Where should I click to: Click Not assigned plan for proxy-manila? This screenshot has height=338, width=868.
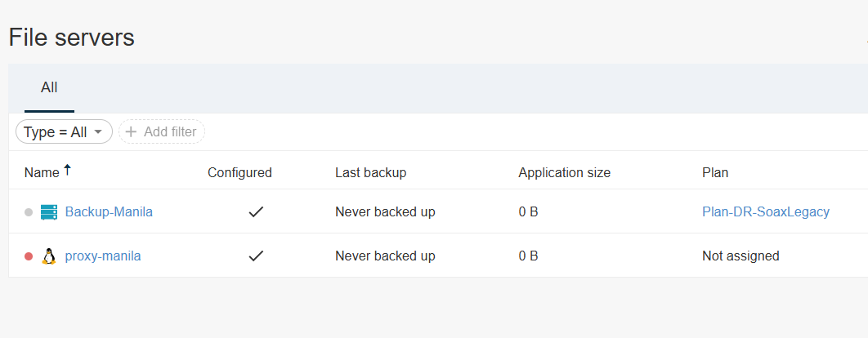tap(740, 256)
